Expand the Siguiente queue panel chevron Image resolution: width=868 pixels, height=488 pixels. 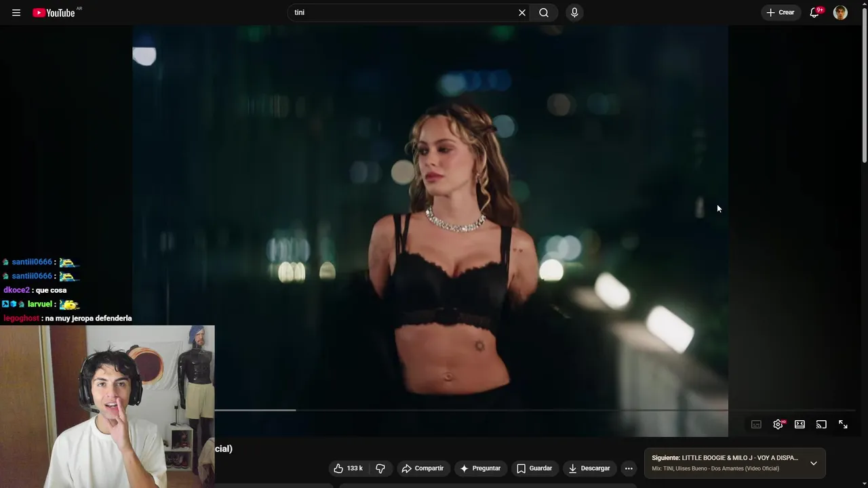(814, 464)
